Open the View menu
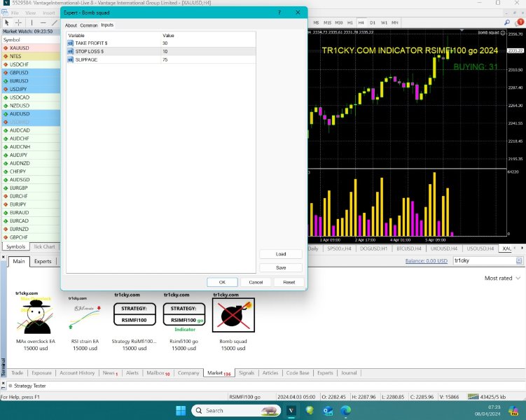 pyautogui.click(x=30, y=13)
